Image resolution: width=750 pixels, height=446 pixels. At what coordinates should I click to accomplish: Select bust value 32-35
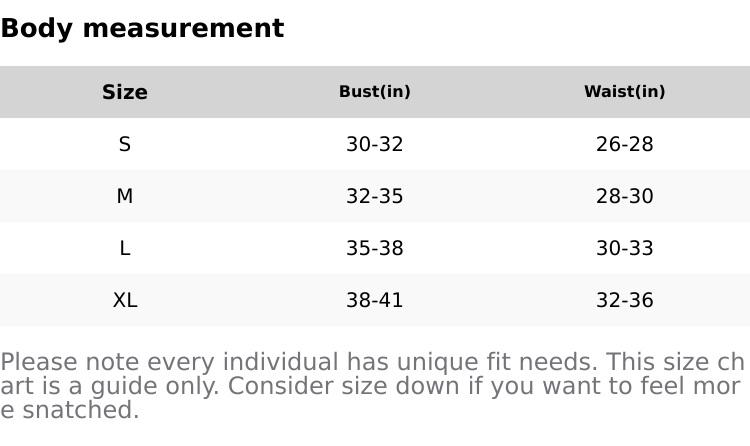375,196
